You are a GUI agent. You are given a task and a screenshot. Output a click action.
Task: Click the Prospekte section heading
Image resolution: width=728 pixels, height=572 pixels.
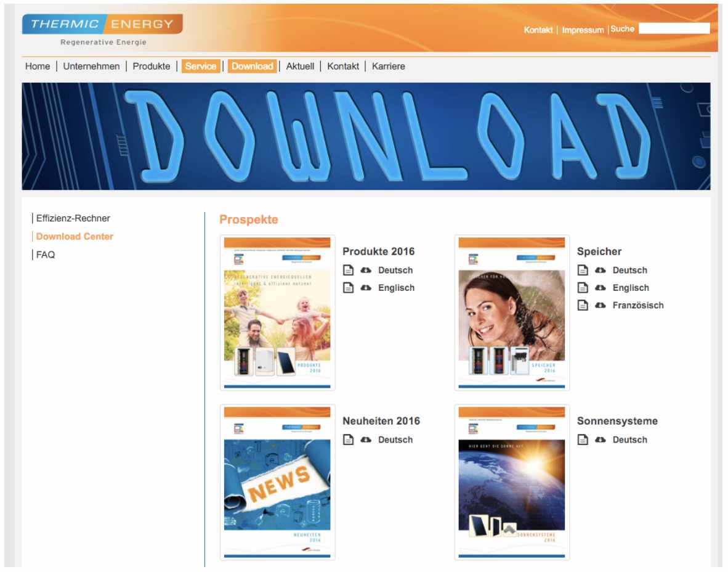[x=249, y=220]
